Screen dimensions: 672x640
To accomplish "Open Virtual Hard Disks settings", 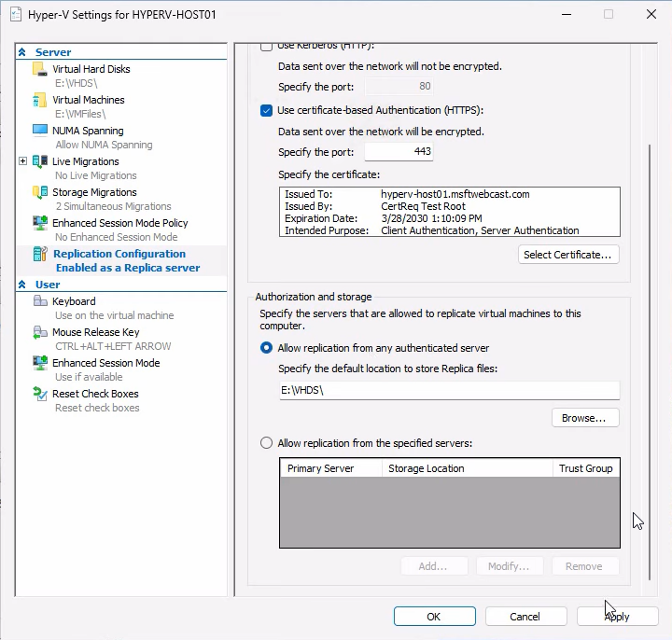I will (x=91, y=69).
